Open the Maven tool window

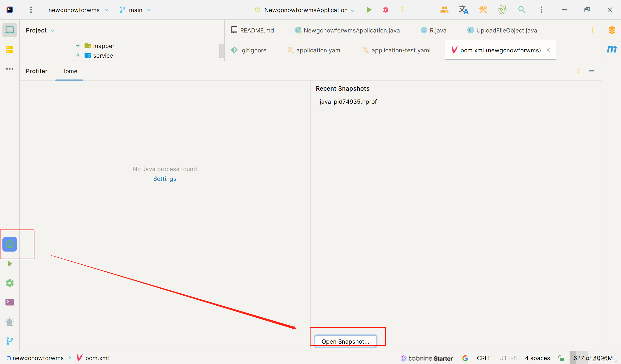[611, 49]
